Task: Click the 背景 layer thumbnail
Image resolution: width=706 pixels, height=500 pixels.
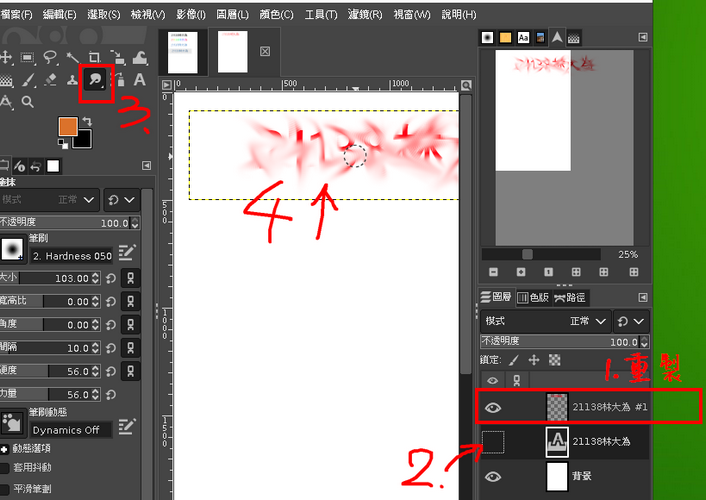Action: (556, 476)
